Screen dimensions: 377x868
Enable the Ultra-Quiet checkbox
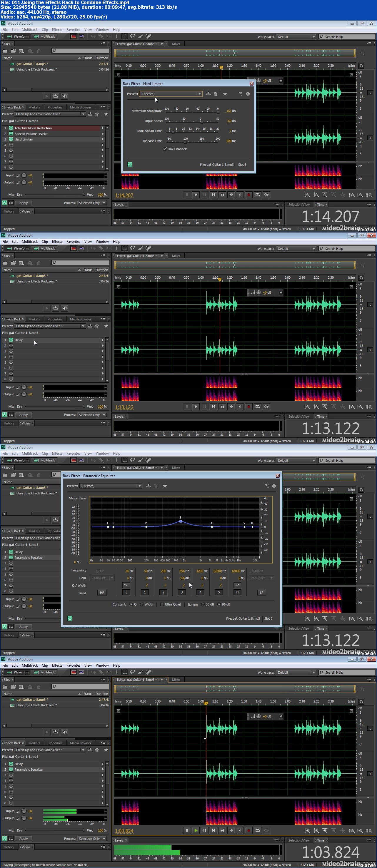click(162, 604)
